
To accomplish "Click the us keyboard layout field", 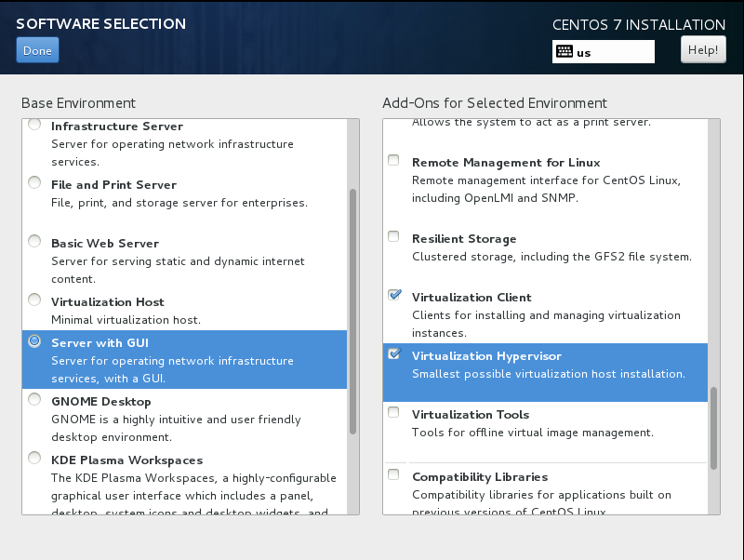I will tap(603, 52).
